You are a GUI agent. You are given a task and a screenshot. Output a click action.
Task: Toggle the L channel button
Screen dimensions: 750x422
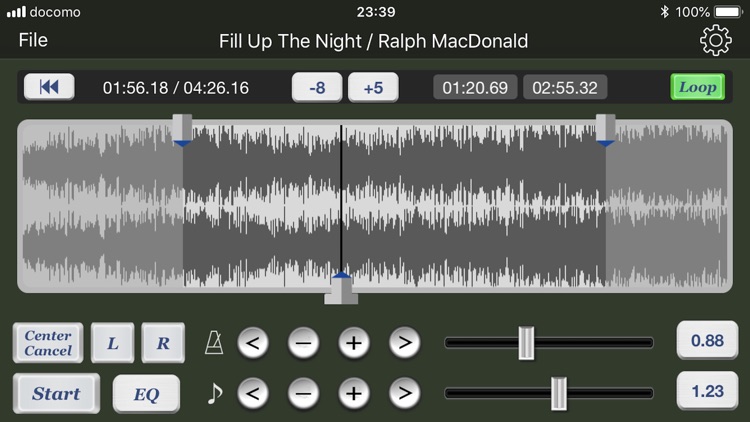(112, 343)
